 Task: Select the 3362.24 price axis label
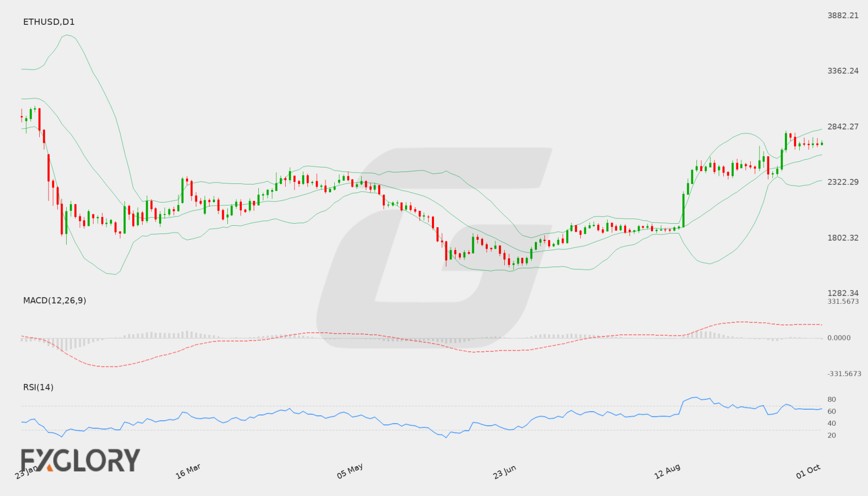[x=843, y=71]
